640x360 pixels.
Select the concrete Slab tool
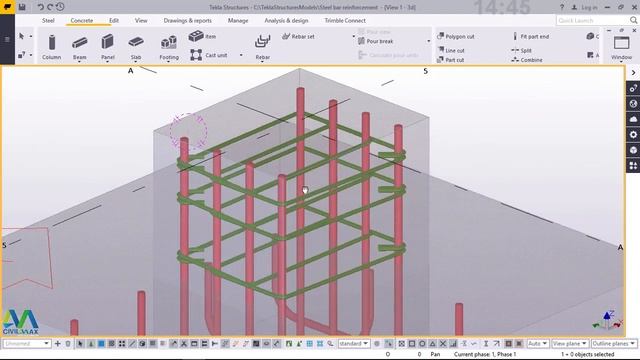pos(136,47)
